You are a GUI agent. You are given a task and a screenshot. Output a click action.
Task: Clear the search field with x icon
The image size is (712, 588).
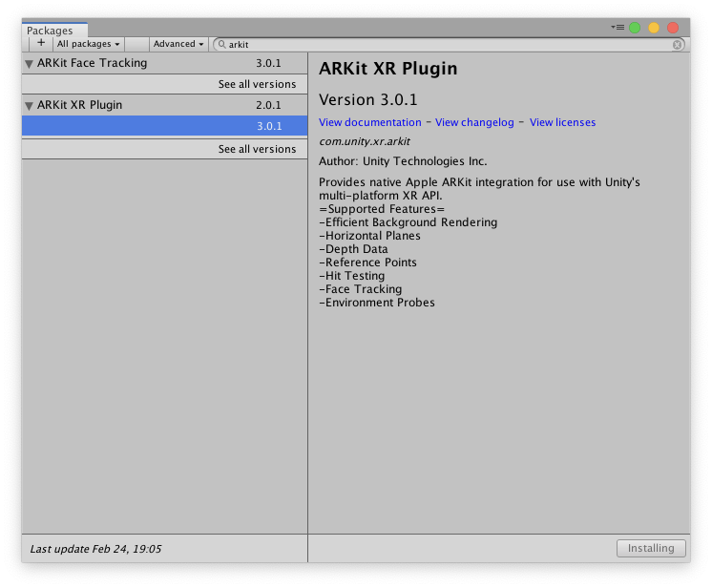pyautogui.click(x=677, y=45)
